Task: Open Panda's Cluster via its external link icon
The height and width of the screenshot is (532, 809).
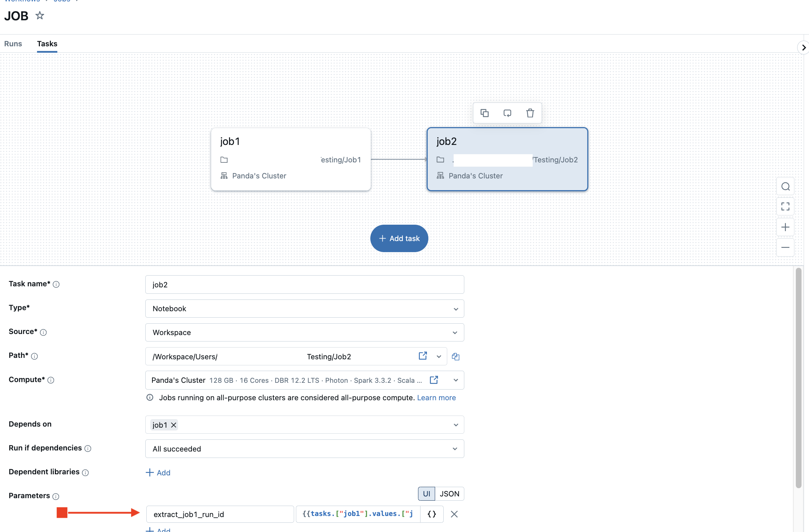Action: 434,380
